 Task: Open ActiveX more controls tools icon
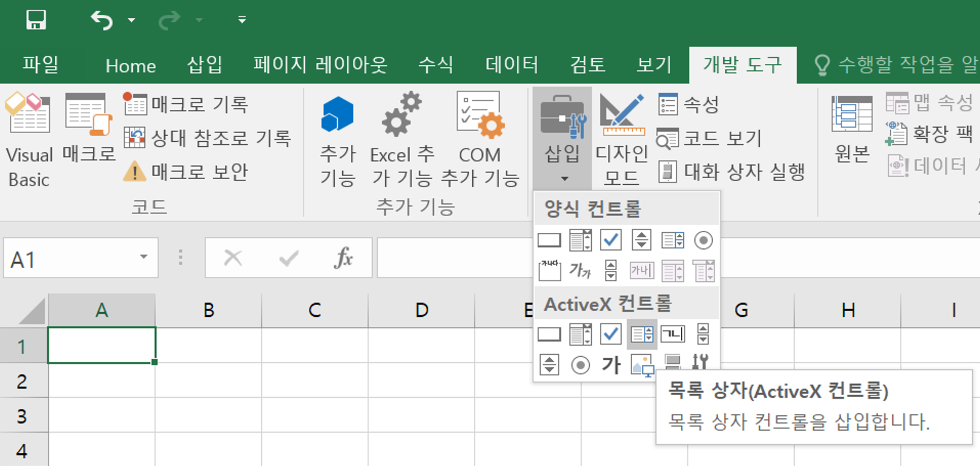pyautogui.click(x=701, y=362)
